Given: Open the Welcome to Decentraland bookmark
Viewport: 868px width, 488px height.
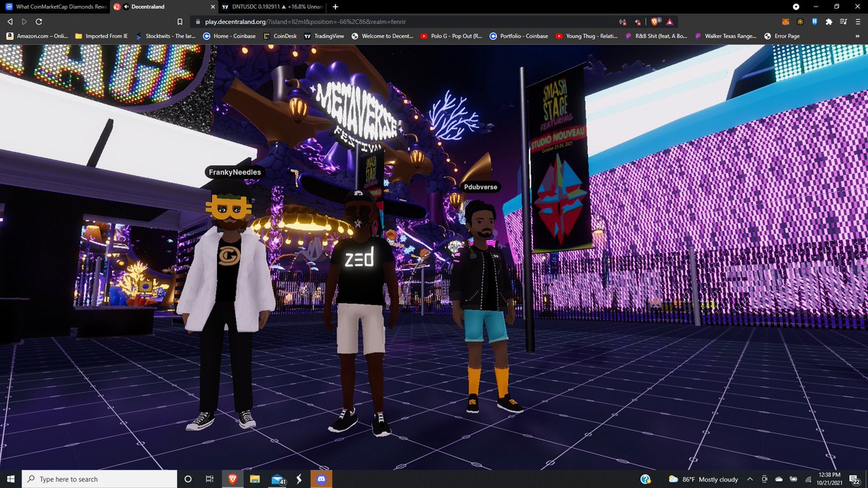Looking at the screenshot, I should click(x=383, y=35).
